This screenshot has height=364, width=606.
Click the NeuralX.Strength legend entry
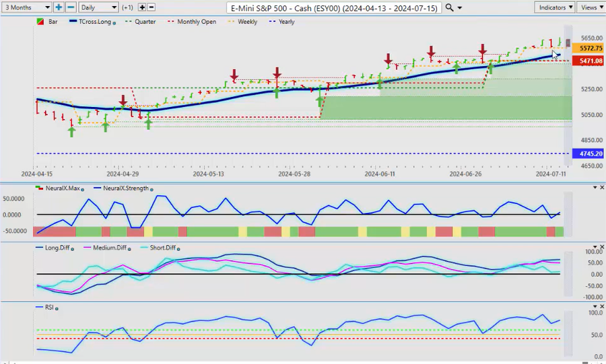coord(126,188)
